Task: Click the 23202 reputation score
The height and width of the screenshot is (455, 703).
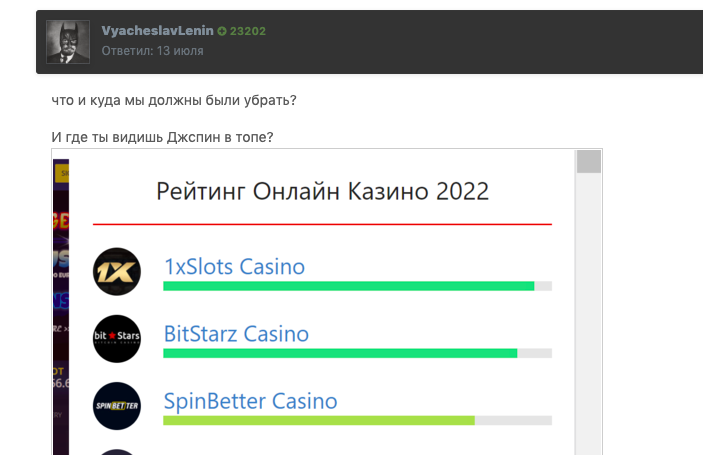Action: pyautogui.click(x=248, y=31)
